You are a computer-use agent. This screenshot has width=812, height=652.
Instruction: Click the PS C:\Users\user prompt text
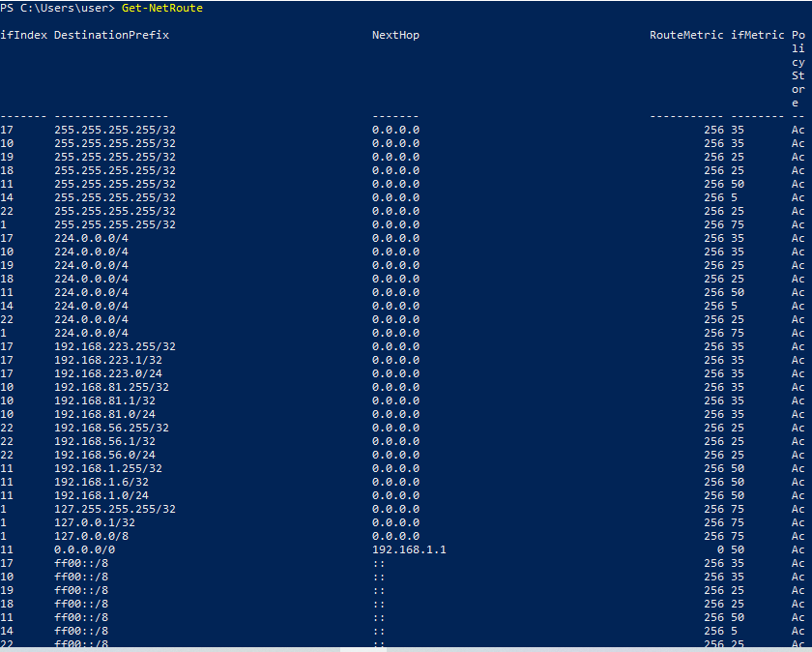click(x=58, y=9)
